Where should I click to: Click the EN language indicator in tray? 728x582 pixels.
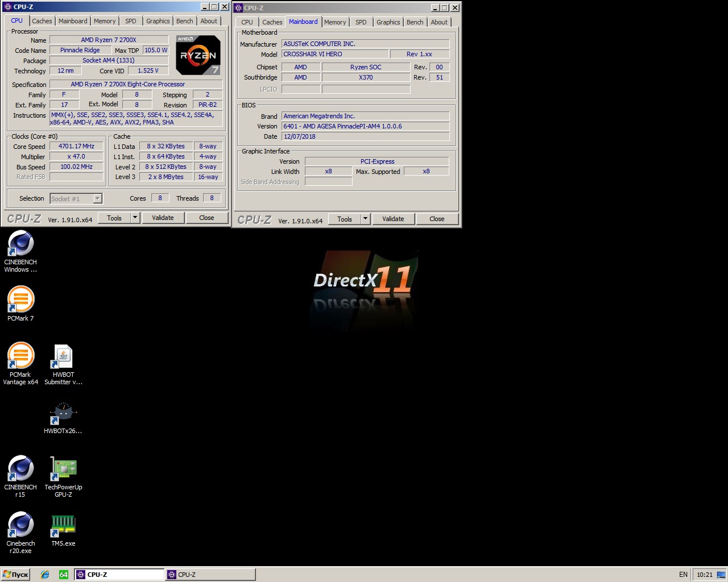683,575
